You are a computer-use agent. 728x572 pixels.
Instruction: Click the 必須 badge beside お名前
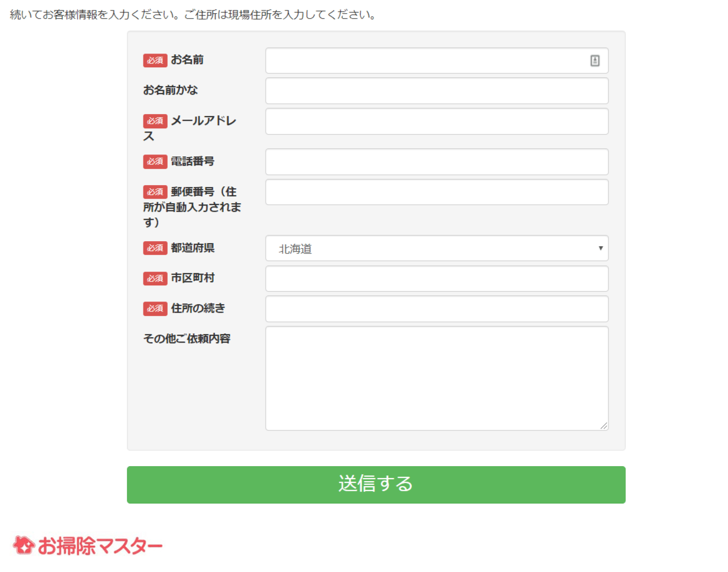pos(155,60)
